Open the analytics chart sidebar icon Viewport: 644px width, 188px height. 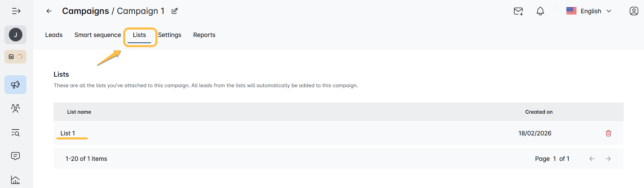point(16,180)
